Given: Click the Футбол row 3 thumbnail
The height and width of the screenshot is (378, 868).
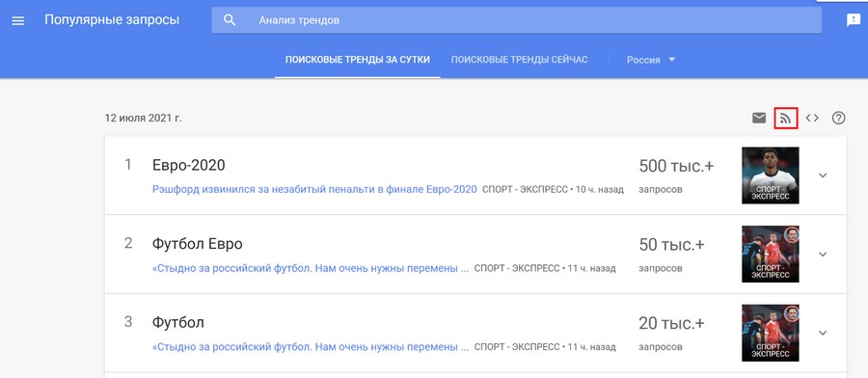Looking at the screenshot, I should point(770,333).
